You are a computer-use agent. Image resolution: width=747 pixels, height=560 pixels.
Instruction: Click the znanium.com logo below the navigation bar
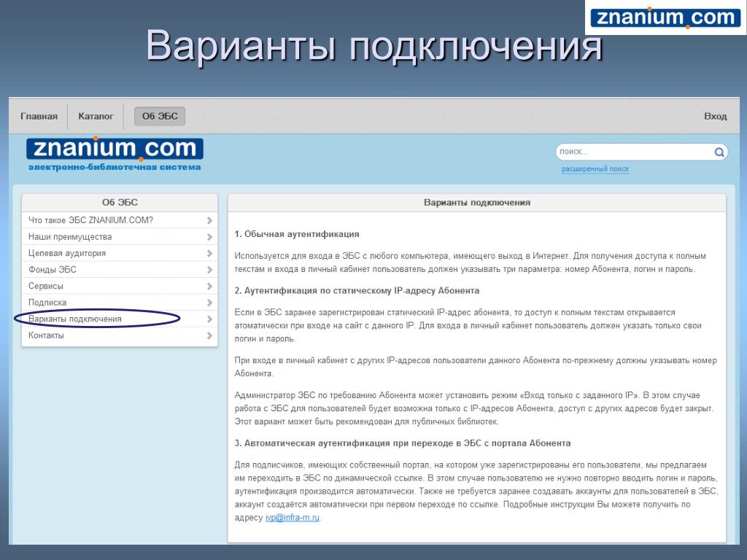115,149
